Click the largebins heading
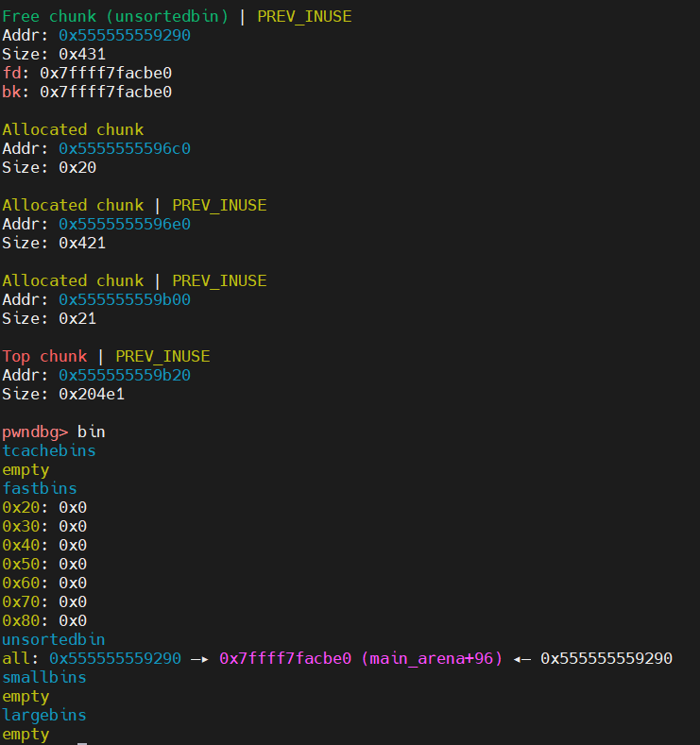 44,715
